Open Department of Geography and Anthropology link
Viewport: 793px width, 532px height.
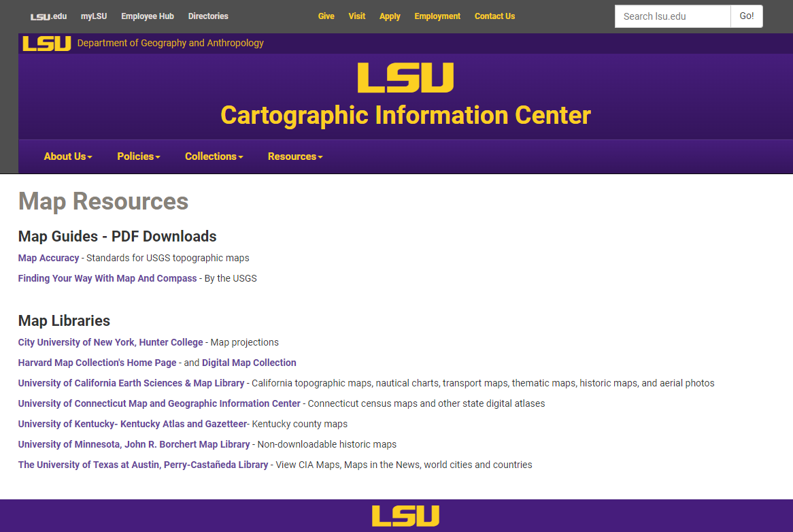click(x=171, y=43)
